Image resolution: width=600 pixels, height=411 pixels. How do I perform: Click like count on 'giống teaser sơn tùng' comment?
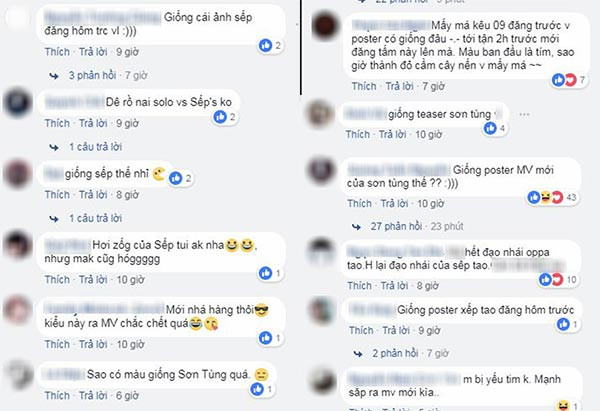point(502,129)
